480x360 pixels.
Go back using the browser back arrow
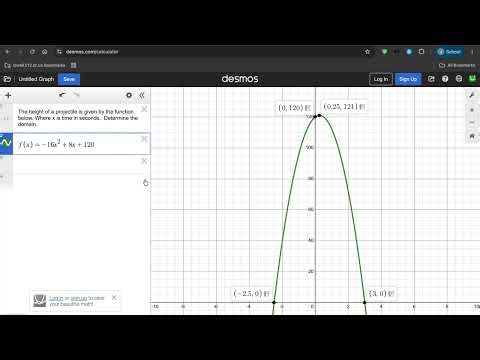(8, 52)
